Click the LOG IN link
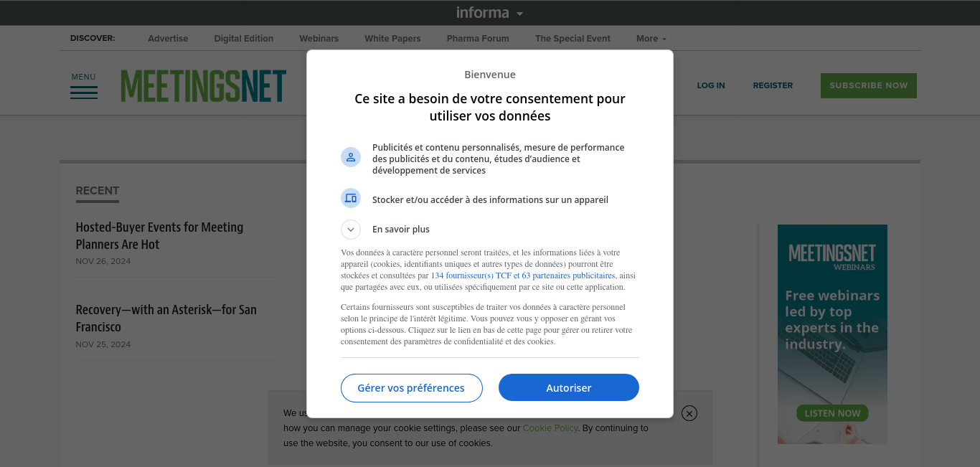The height and width of the screenshot is (467, 980). click(711, 85)
